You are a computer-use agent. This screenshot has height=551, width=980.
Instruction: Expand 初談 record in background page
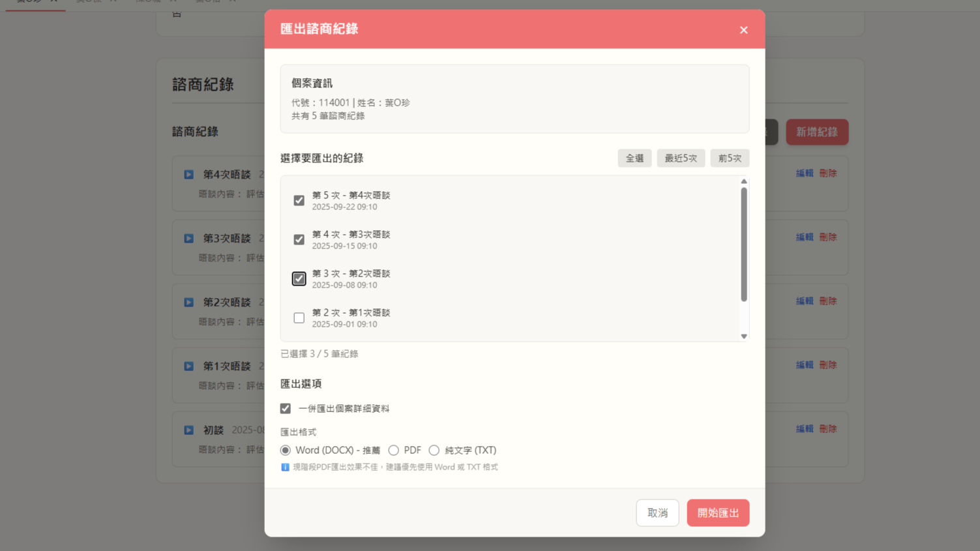(188, 430)
